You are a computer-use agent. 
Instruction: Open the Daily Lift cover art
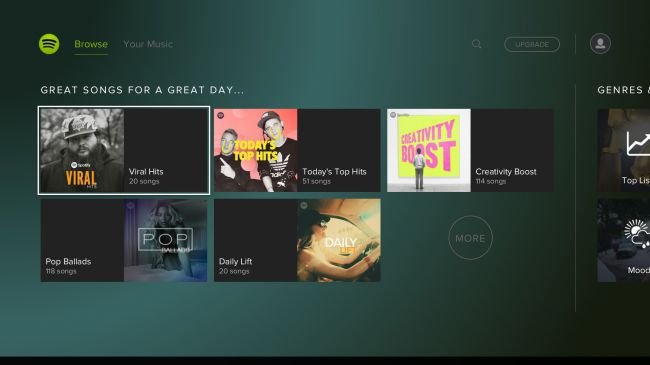339,241
